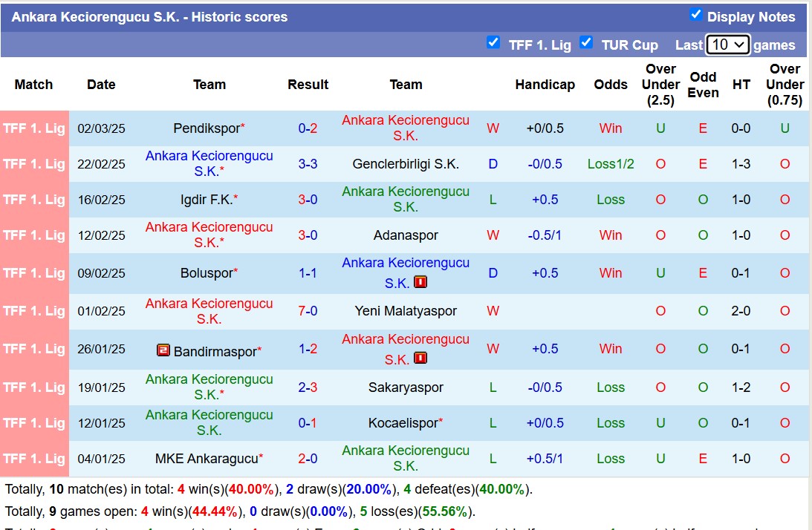This screenshot has width=812, height=530.
Task: Click the Odds column header
Action: [x=610, y=85]
